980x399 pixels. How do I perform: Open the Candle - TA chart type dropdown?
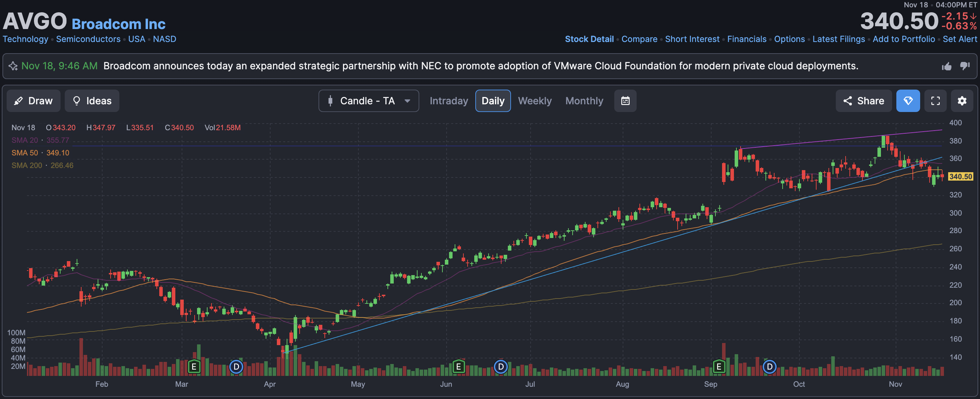(x=368, y=101)
